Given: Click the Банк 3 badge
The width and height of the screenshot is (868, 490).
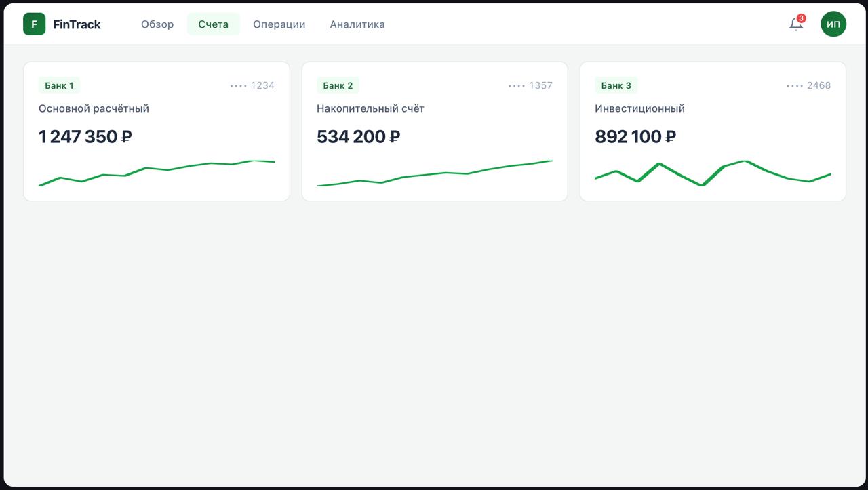Looking at the screenshot, I should click(x=616, y=85).
